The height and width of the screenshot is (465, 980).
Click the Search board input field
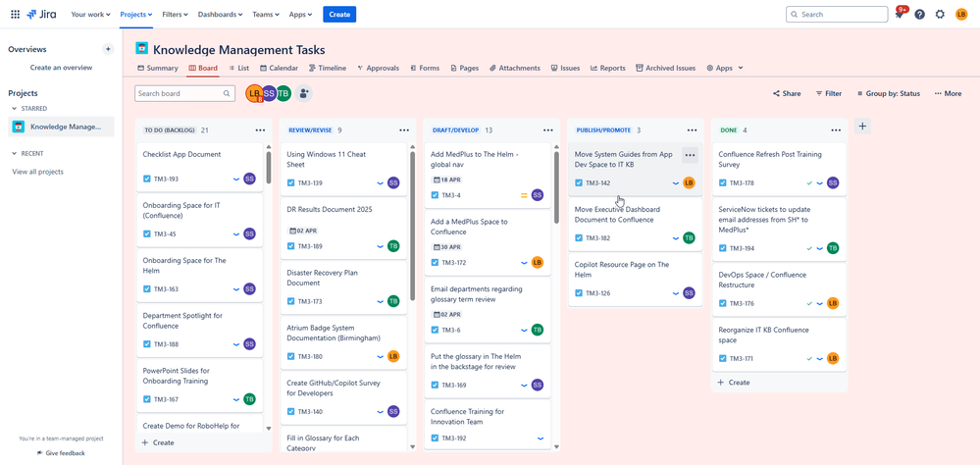[x=185, y=94]
